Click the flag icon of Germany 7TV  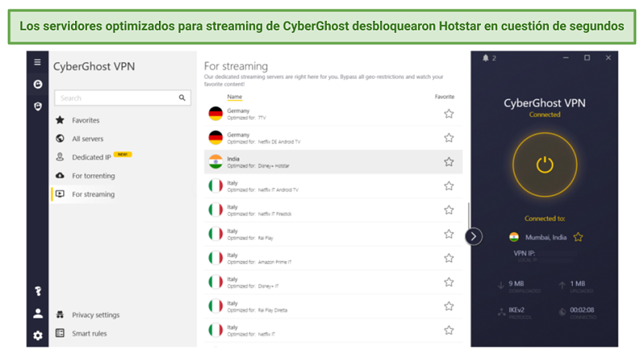216,113
